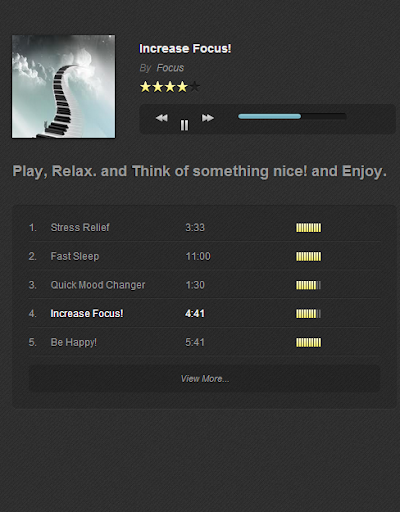Viewport: 400px width, 512px height.
Task: Pause the current track
Action: (x=184, y=125)
